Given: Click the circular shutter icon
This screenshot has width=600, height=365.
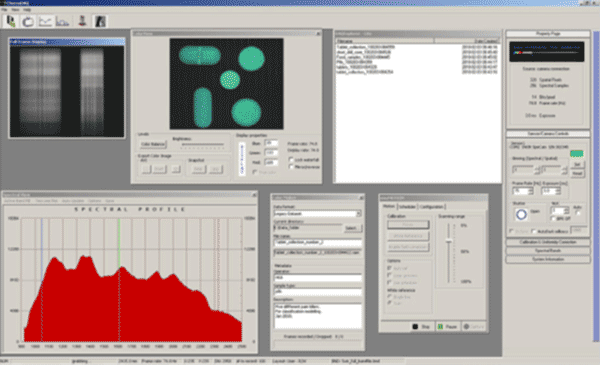Looking at the screenshot, I should point(521,215).
